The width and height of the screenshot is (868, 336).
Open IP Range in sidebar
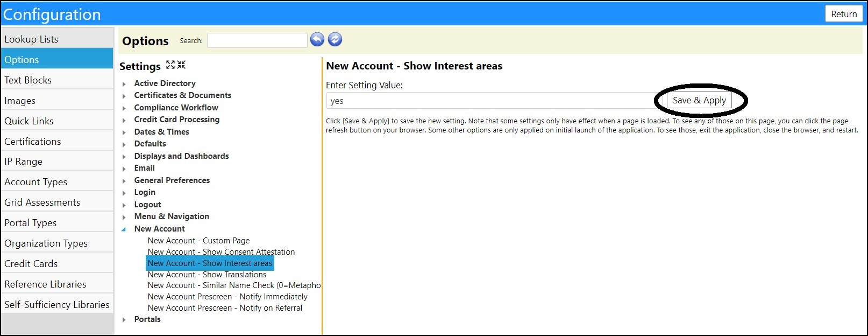pyautogui.click(x=57, y=161)
